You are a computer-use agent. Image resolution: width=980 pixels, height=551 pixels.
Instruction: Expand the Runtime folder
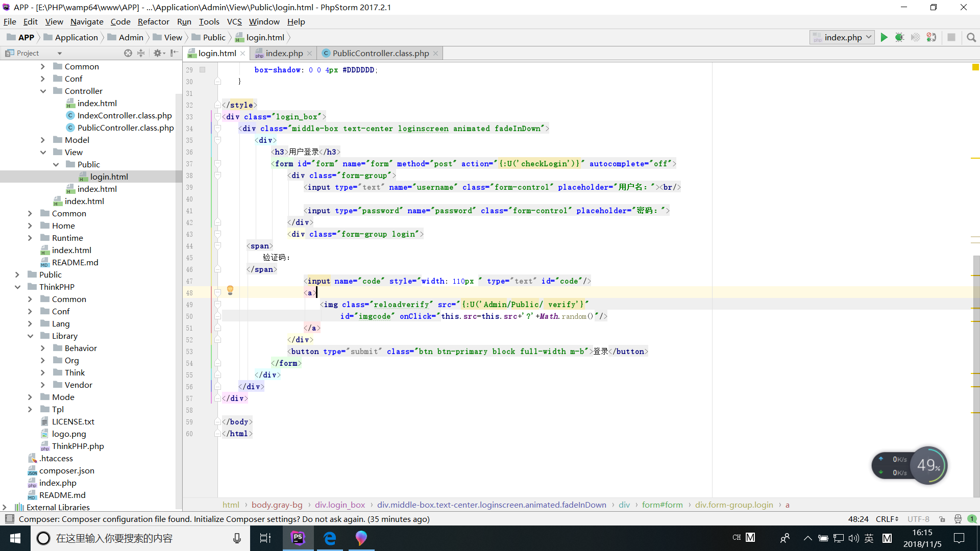30,238
